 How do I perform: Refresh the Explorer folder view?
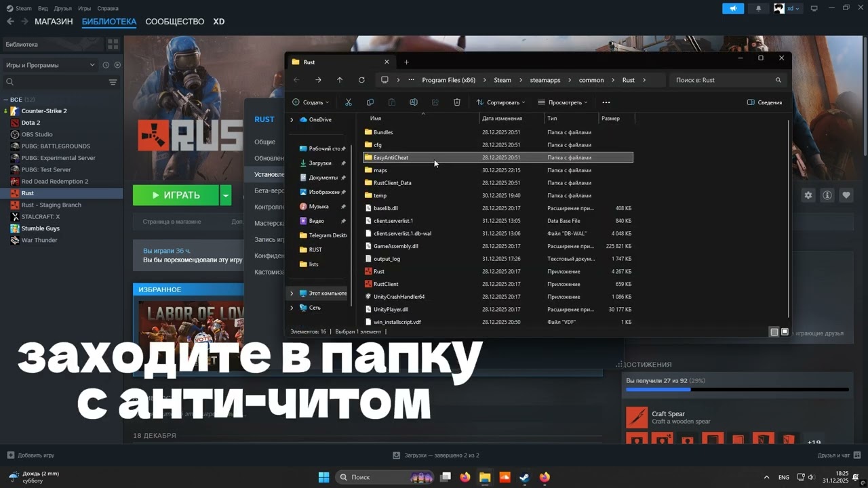(361, 80)
